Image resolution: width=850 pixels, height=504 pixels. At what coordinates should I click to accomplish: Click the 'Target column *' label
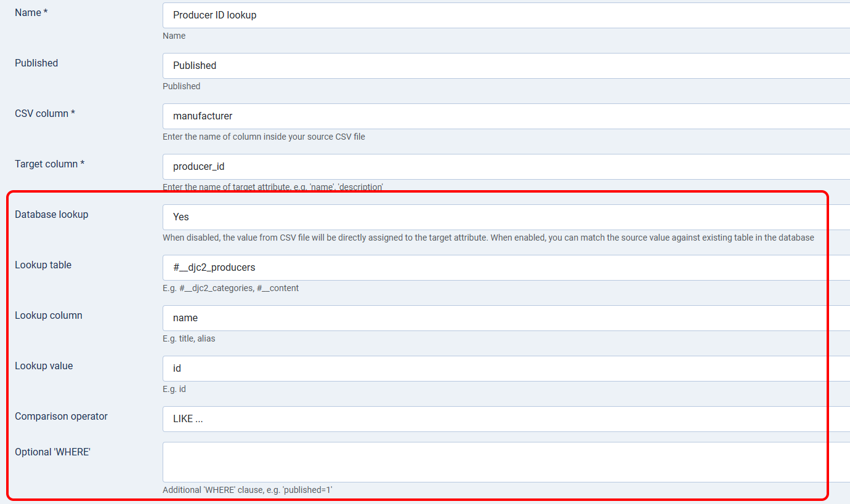coord(50,164)
